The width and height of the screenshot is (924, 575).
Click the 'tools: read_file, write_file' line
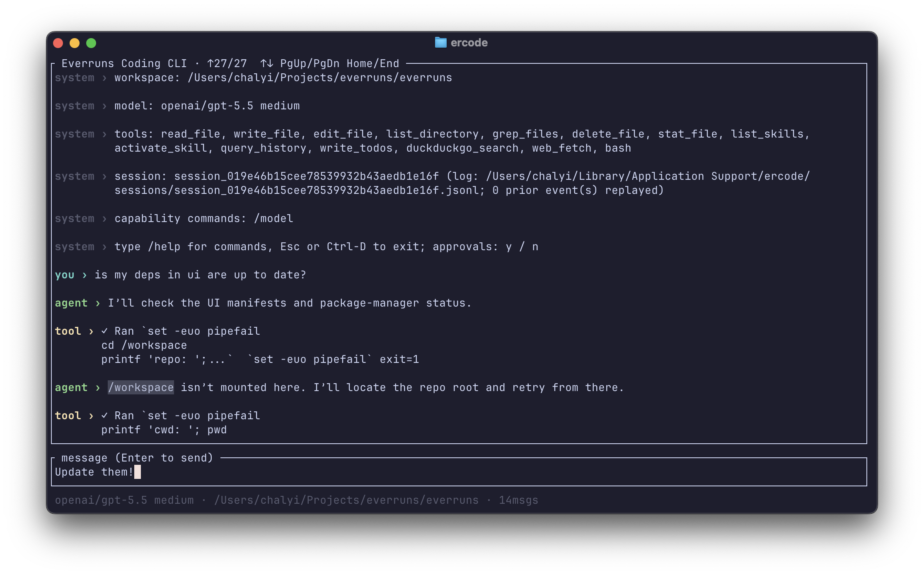click(x=462, y=134)
